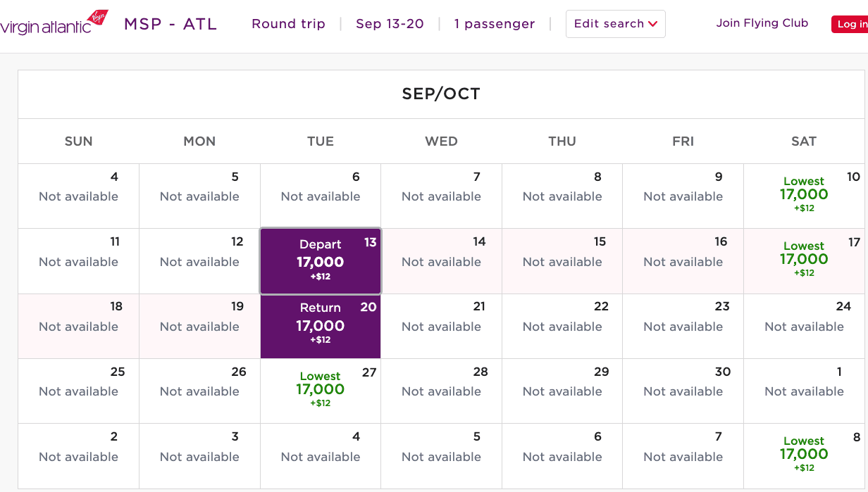
Task: Select September 27 with 17,000 points
Action: click(321, 391)
